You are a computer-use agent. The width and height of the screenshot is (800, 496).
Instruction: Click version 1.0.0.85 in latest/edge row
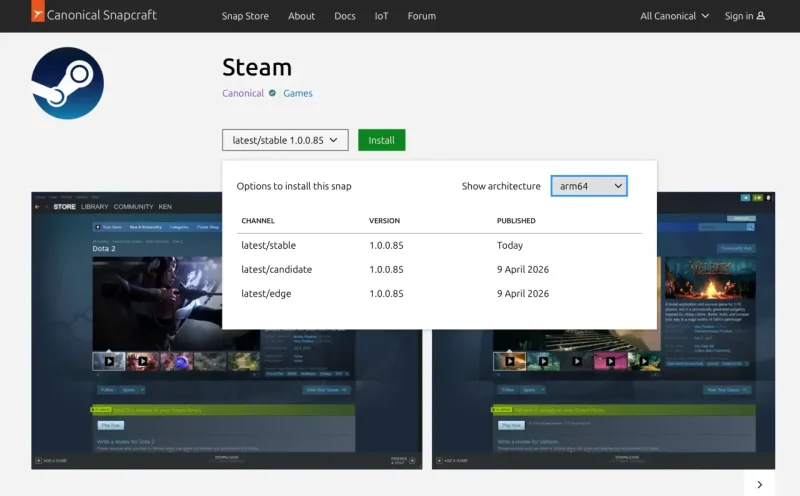(386, 293)
